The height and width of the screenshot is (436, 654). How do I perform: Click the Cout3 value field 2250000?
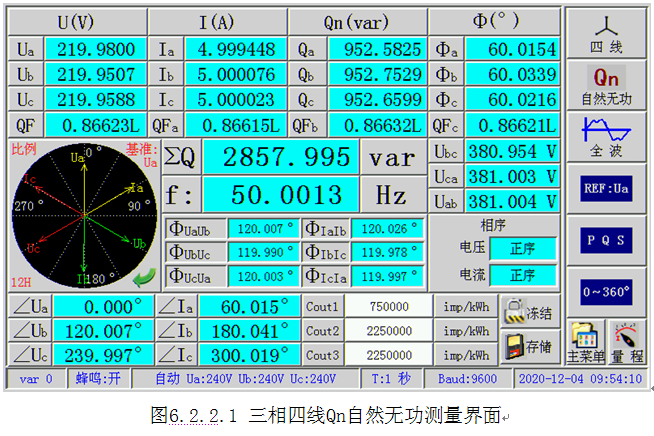pos(389,355)
